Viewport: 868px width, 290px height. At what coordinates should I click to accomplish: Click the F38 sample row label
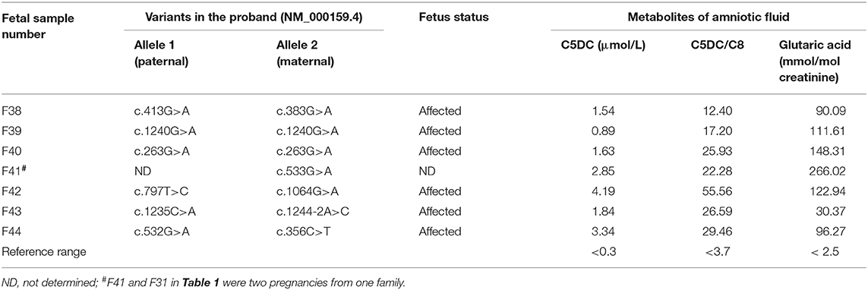tap(11, 112)
